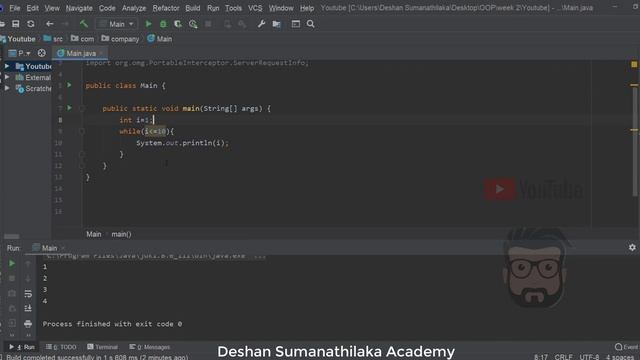The image size is (640, 360).
Task: Toggle soft-wrap in Run console
Action: pos(28,293)
